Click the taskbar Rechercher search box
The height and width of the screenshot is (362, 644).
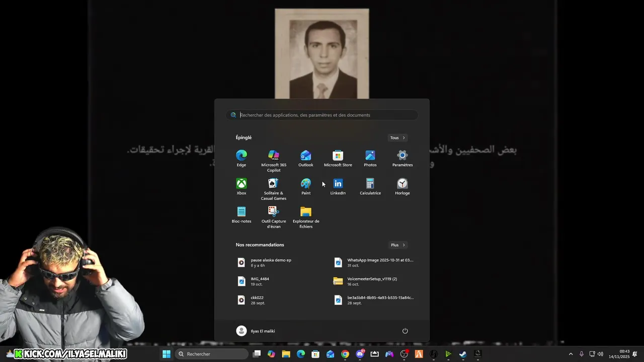click(x=212, y=354)
